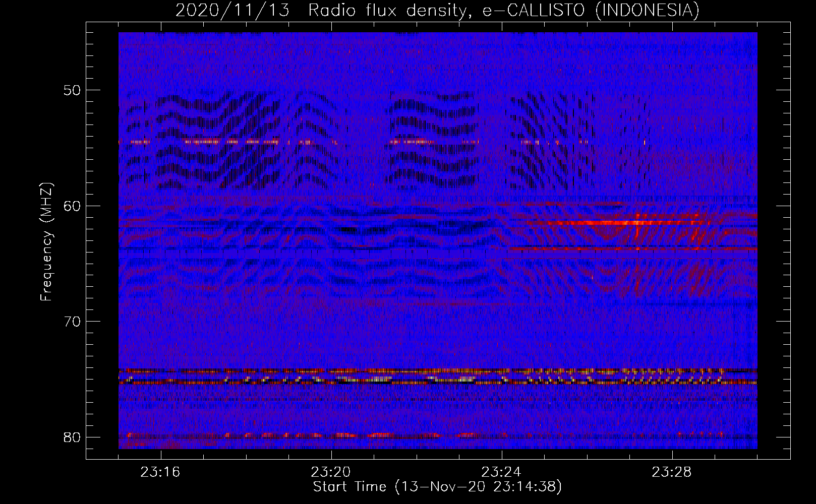
Task: Click the 23:20 time tick label
Action: click(x=331, y=472)
